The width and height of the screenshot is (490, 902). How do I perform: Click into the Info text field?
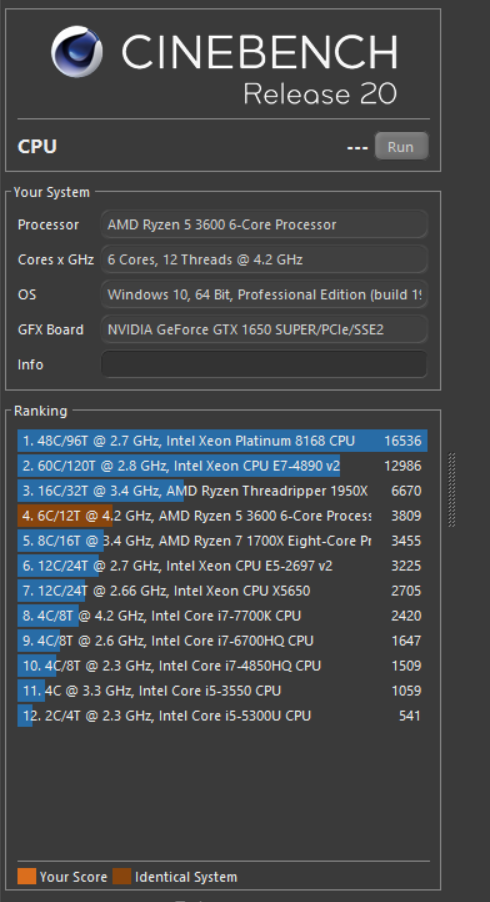(x=264, y=364)
